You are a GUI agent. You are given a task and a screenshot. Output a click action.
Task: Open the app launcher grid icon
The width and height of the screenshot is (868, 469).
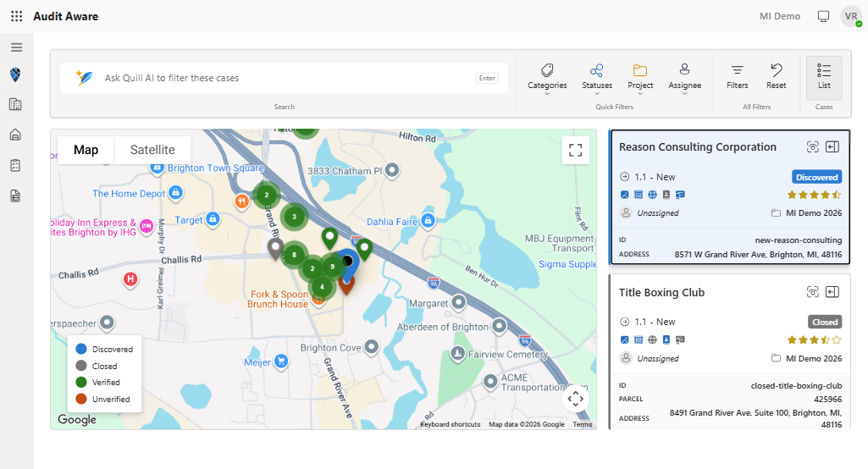tap(17, 16)
